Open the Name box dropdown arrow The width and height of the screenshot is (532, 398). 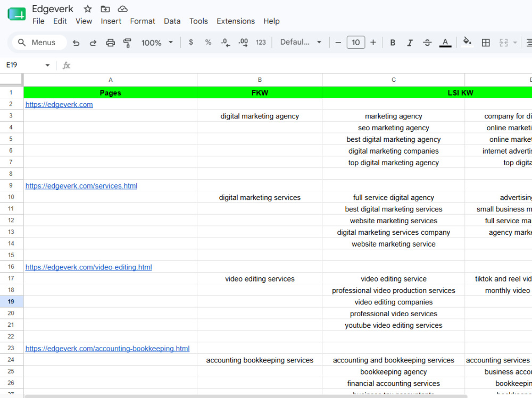pyautogui.click(x=47, y=65)
